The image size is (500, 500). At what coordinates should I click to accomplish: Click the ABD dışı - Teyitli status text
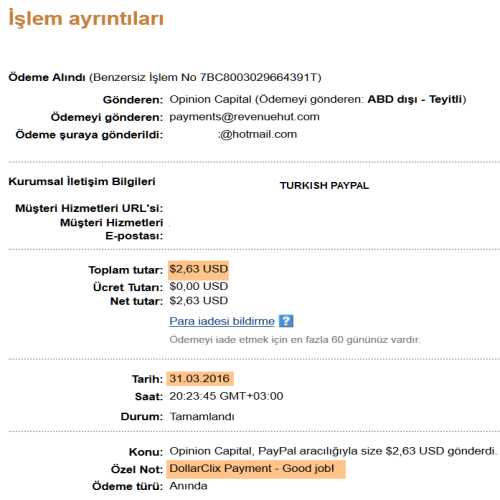click(x=415, y=99)
